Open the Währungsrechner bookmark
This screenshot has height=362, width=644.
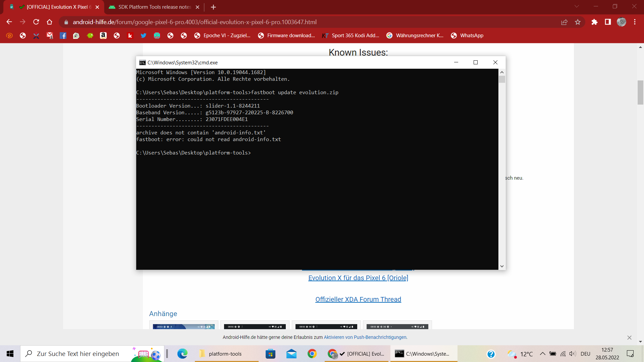415,36
